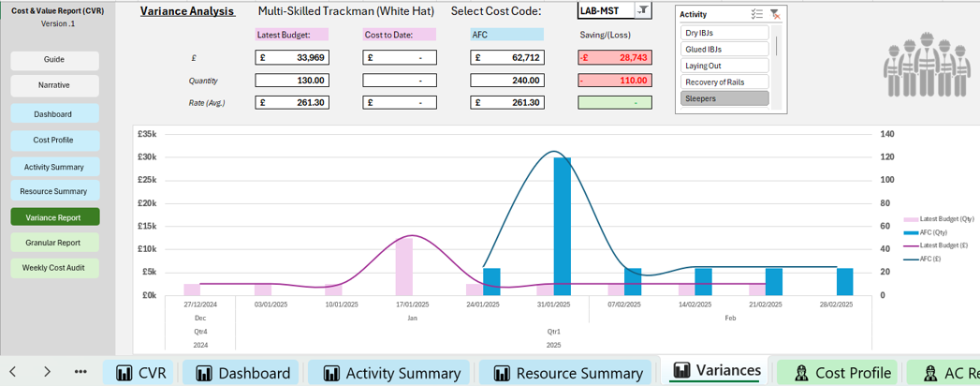
Task: Toggle multi-select in the Activity slicer
Action: pos(757,14)
